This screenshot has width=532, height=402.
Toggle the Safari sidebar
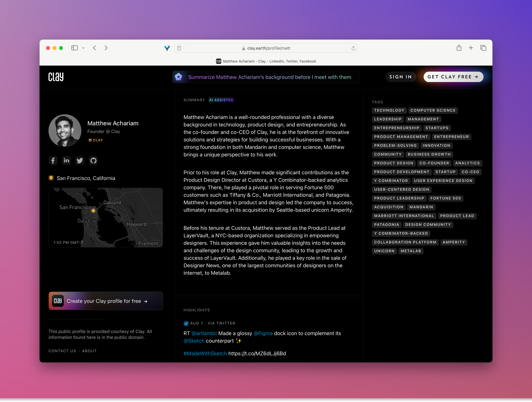coord(75,48)
